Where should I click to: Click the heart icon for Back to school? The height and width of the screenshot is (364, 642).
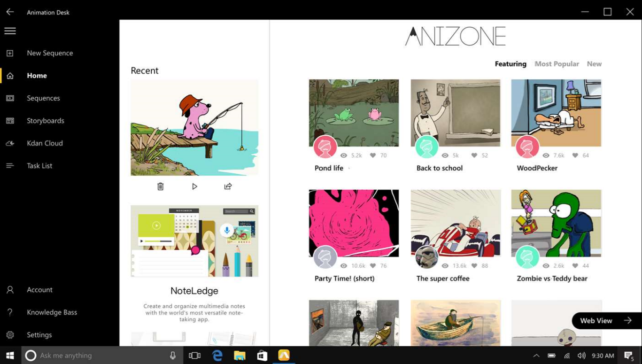[x=474, y=155]
